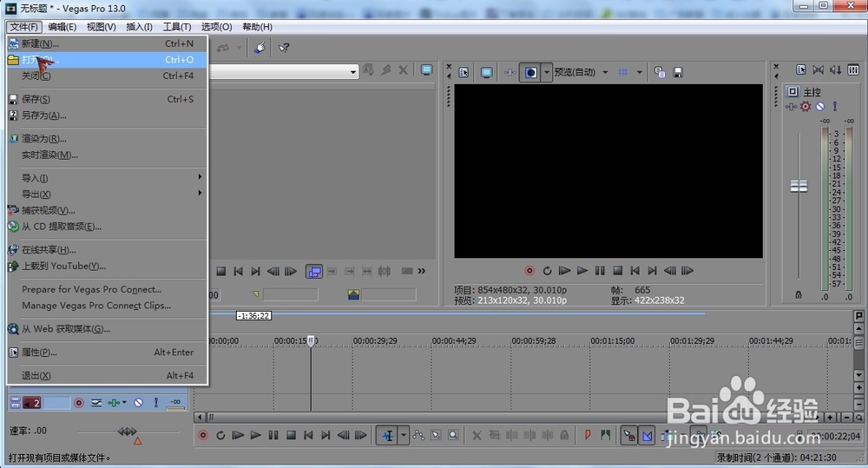Toggle preview on external monitor icon
The image size is (868, 468).
click(486, 72)
